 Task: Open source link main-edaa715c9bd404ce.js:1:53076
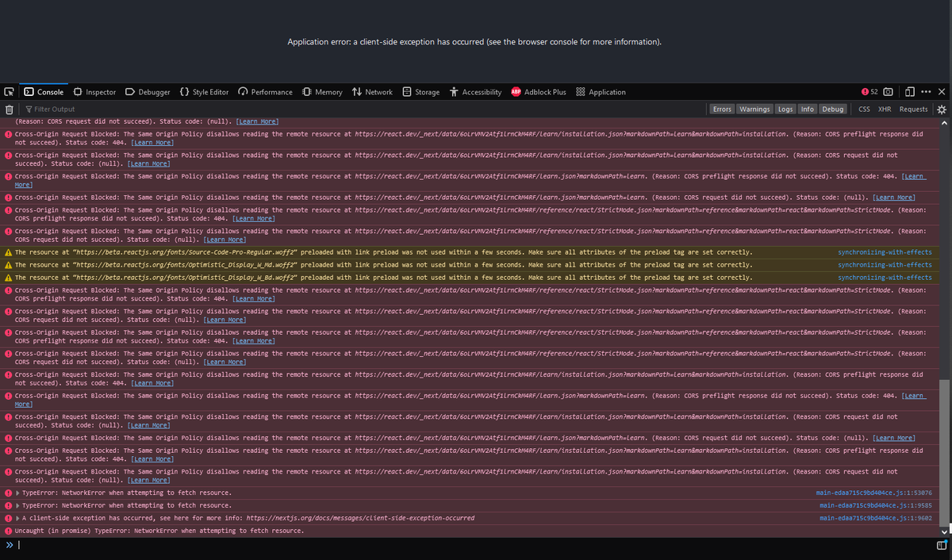click(x=873, y=493)
